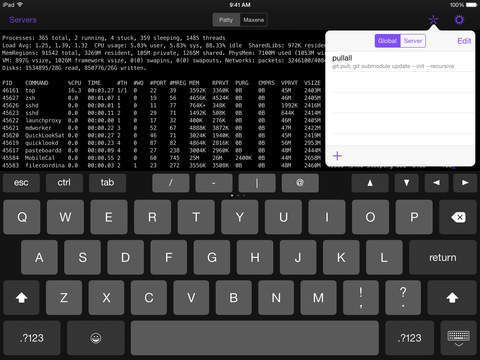The image size is (480, 360).
Task: Select the Global snippets segment
Action: coord(387,41)
